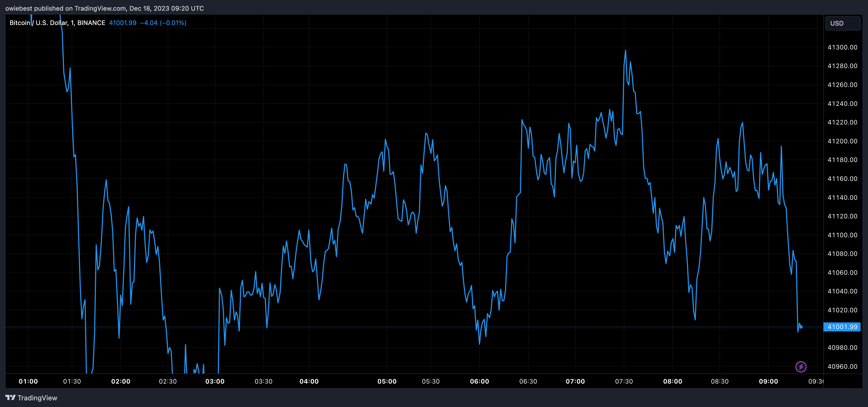868x407 pixels.
Task: Click the 08:30 time axis label
Action: point(720,381)
